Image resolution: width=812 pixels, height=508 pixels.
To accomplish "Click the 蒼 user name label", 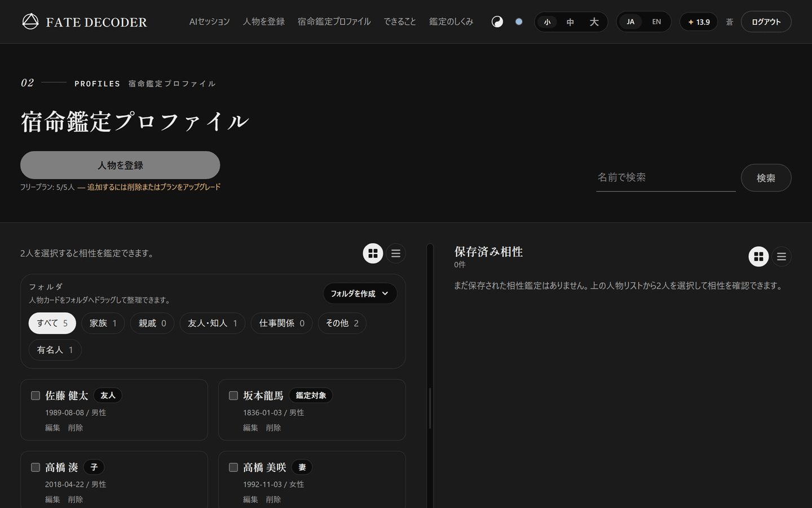I will (x=729, y=22).
